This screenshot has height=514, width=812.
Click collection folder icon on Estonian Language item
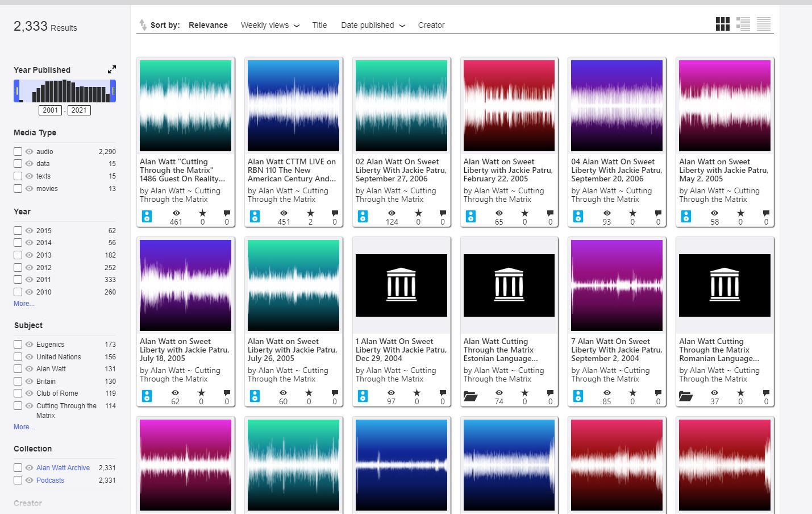pos(470,396)
